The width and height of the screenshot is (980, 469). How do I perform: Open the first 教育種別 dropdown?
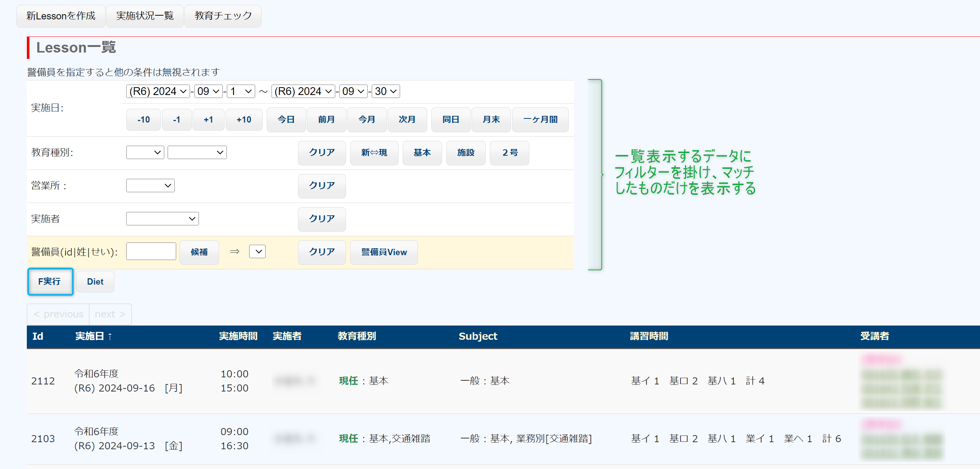click(145, 152)
